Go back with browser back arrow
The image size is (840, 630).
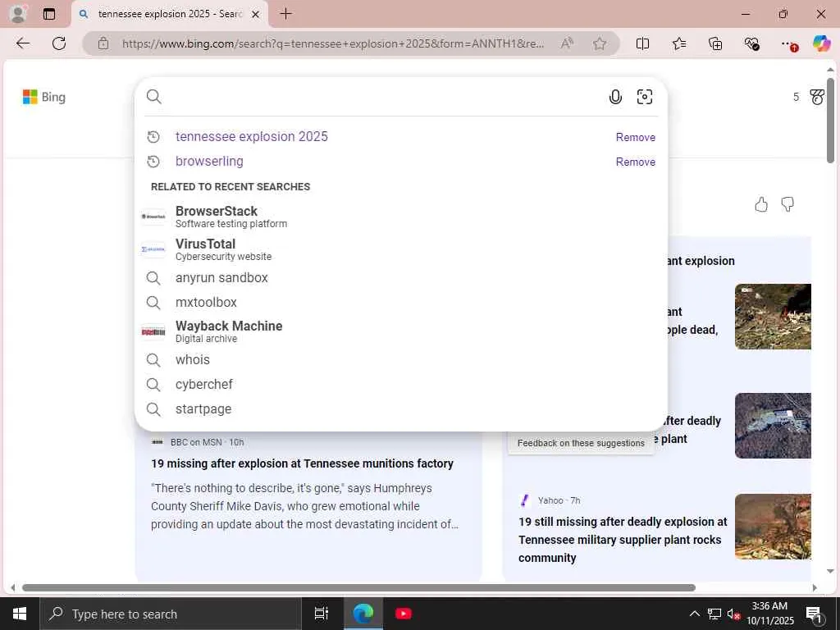(23, 43)
